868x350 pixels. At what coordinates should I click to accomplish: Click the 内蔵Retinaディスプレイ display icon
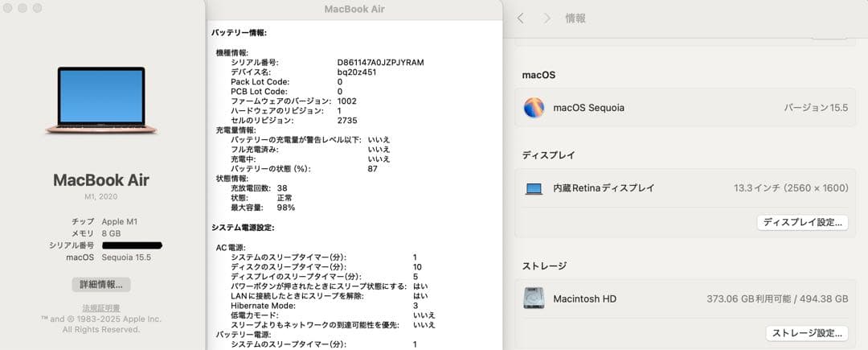pyautogui.click(x=534, y=189)
